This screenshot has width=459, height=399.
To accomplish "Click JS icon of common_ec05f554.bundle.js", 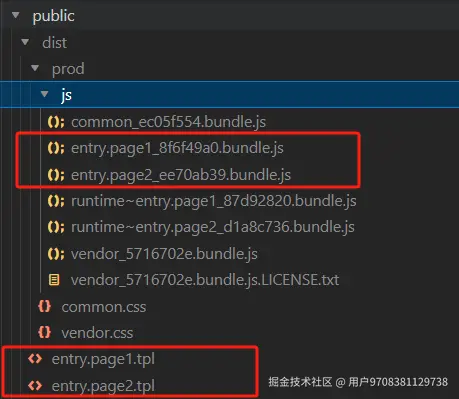I will [x=56, y=122].
